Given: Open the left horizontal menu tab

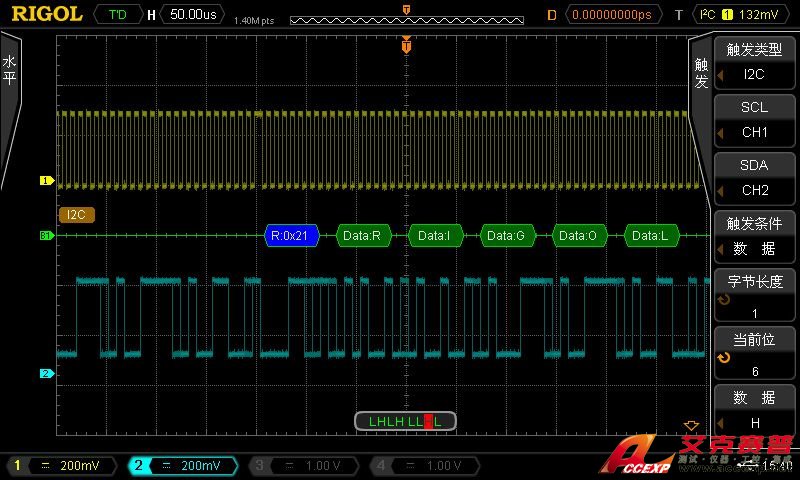Looking at the screenshot, I should [x=10, y=70].
